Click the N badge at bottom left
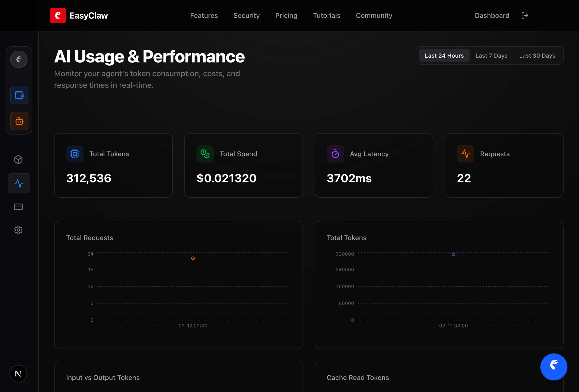579x392 pixels. tap(18, 374)
